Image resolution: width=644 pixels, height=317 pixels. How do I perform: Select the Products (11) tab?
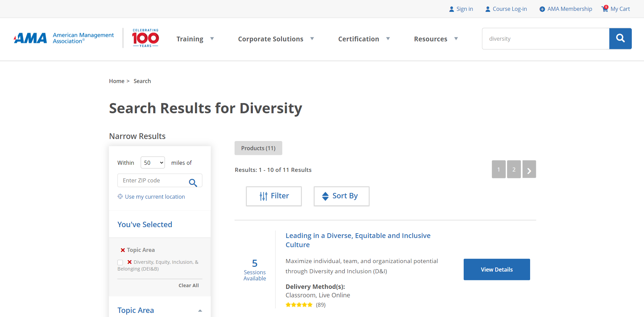[258, 148]
